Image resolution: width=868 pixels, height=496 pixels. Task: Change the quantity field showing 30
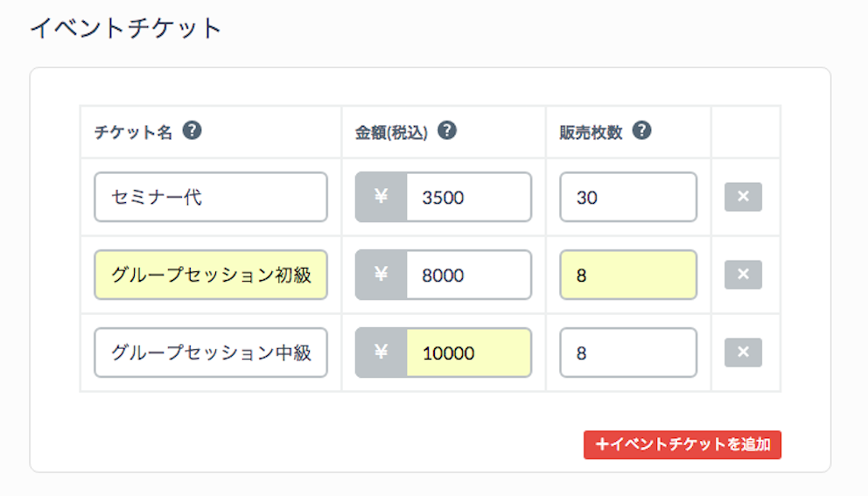tap(628, 197)
